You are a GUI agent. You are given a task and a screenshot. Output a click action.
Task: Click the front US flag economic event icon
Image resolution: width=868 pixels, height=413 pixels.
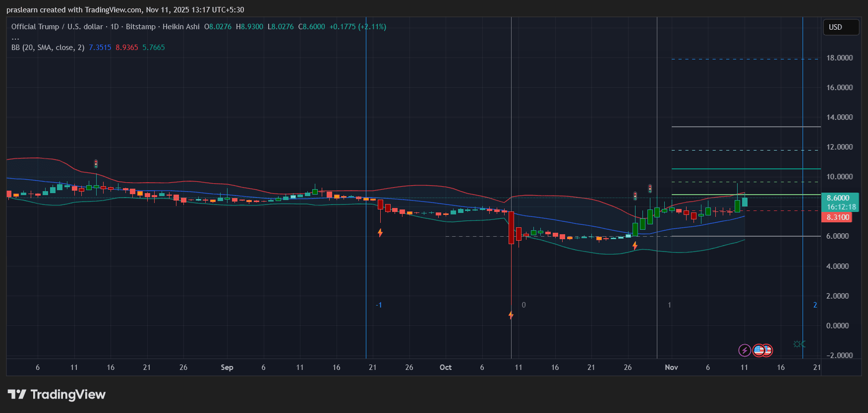[x=758, y=351]
